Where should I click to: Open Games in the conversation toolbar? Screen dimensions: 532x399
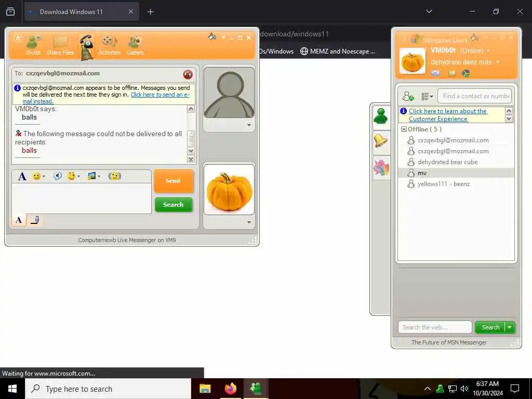pos(135,45)
